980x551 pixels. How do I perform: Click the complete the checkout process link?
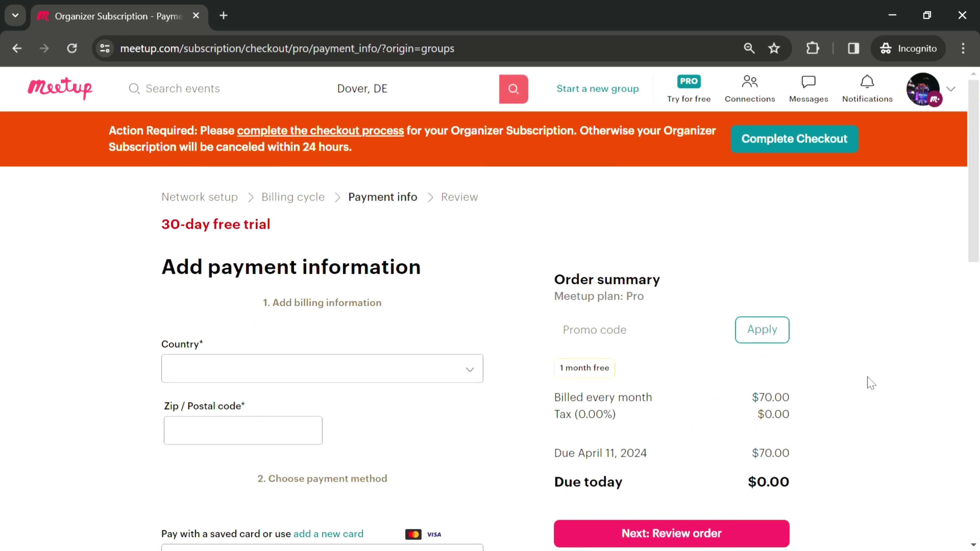pos(320,131)
